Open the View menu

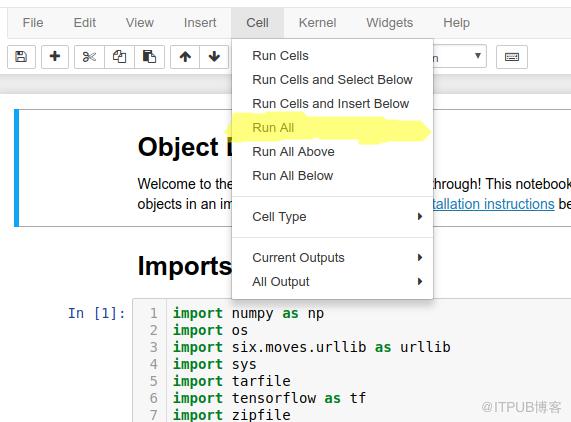pyautogui.click(x=139, y=23)
